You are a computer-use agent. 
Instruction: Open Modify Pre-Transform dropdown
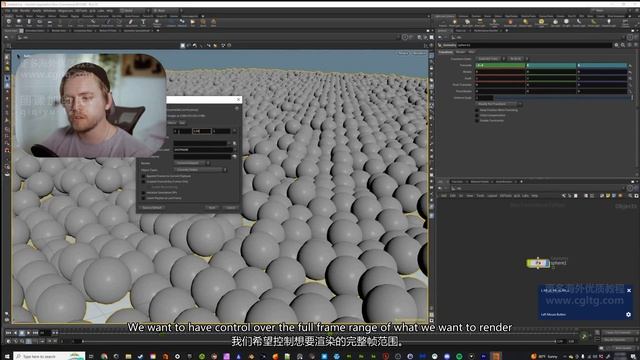pyautogui.click(x=498, y=104)
